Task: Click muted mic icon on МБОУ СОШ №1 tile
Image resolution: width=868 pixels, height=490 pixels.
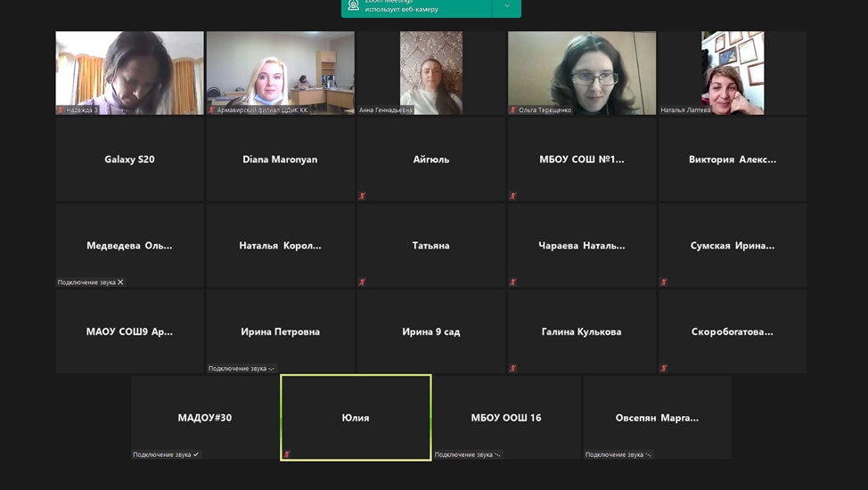Action: coord(513,196)
